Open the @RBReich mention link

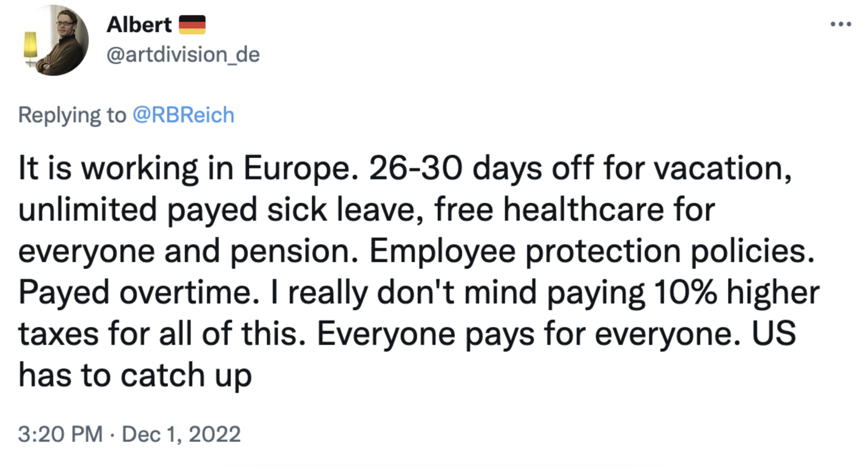(x=183, y=115)
